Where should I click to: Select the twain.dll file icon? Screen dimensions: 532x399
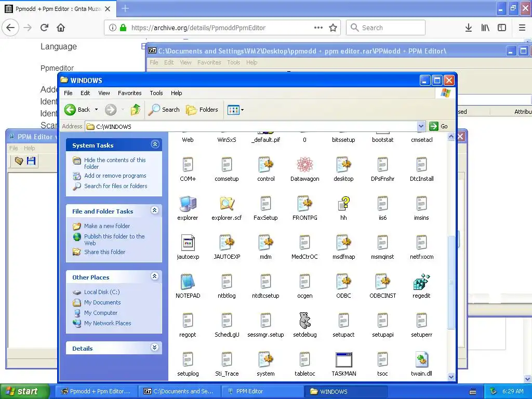pos(421,360)
